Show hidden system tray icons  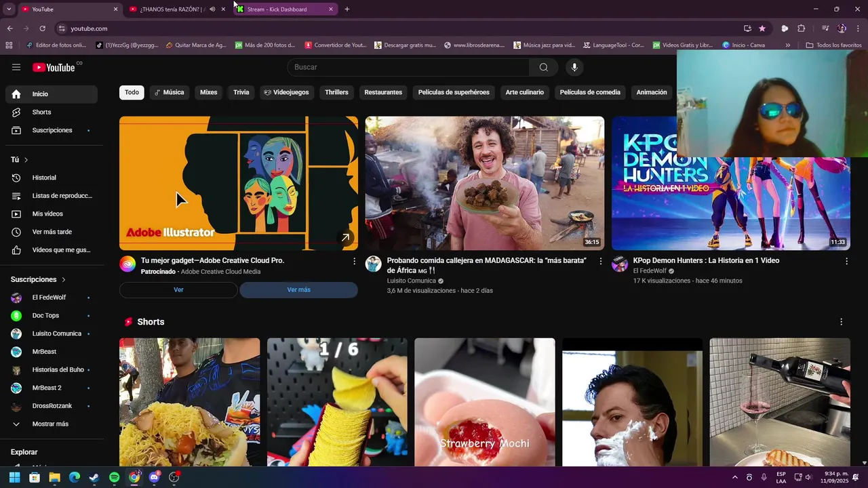(x=734, y=477)
